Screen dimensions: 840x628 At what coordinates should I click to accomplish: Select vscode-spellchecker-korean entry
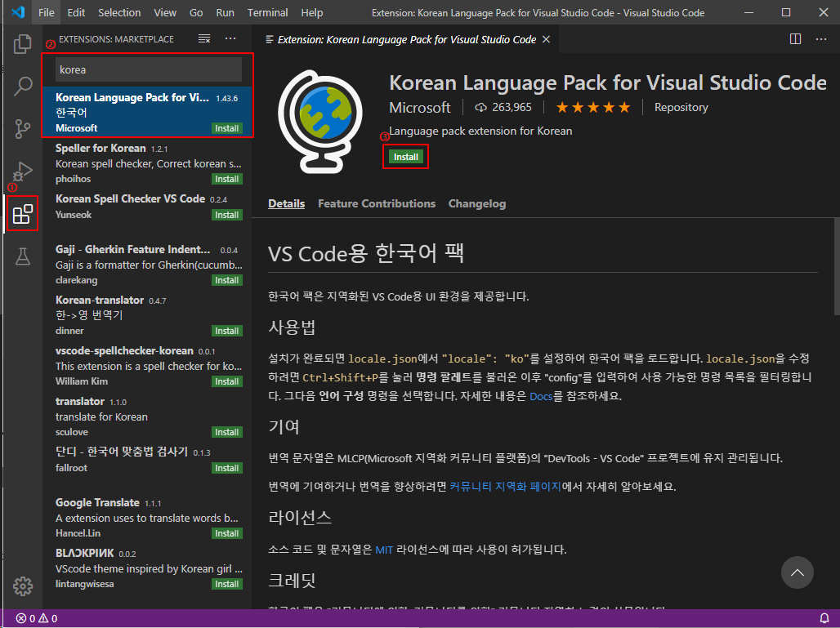[147, 366]
